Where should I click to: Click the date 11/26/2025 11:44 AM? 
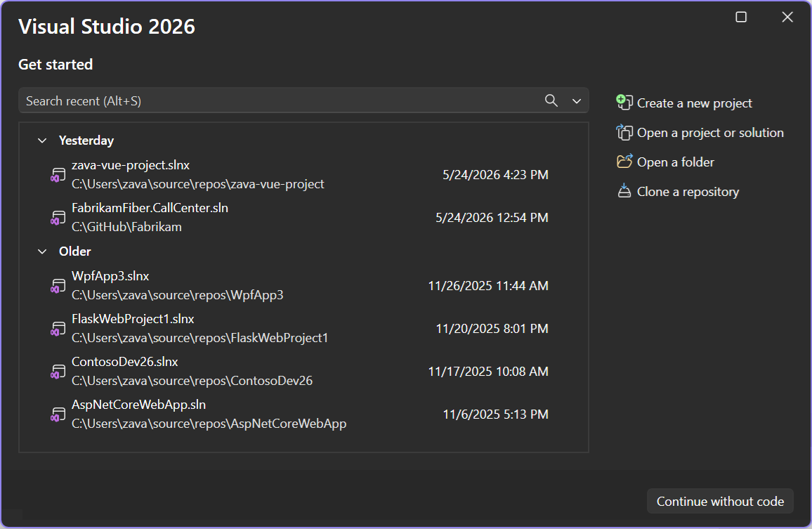487,285
